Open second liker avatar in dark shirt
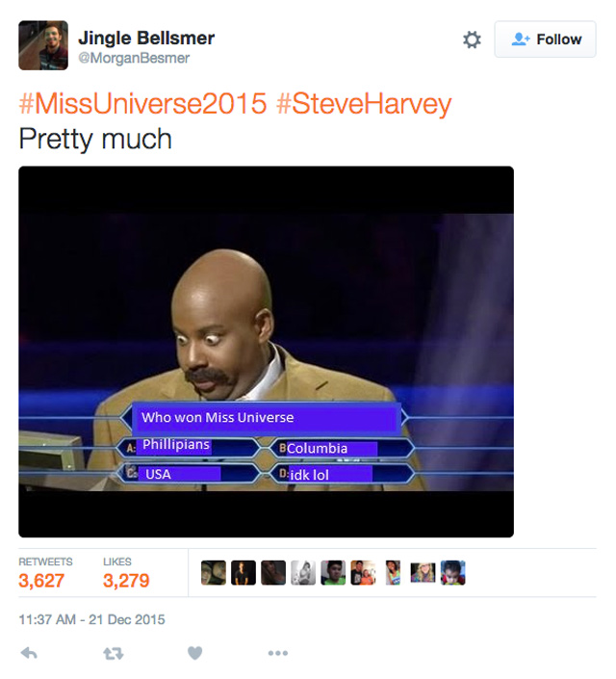The width and height of the screenshot is (616, 679). (244, 573)
